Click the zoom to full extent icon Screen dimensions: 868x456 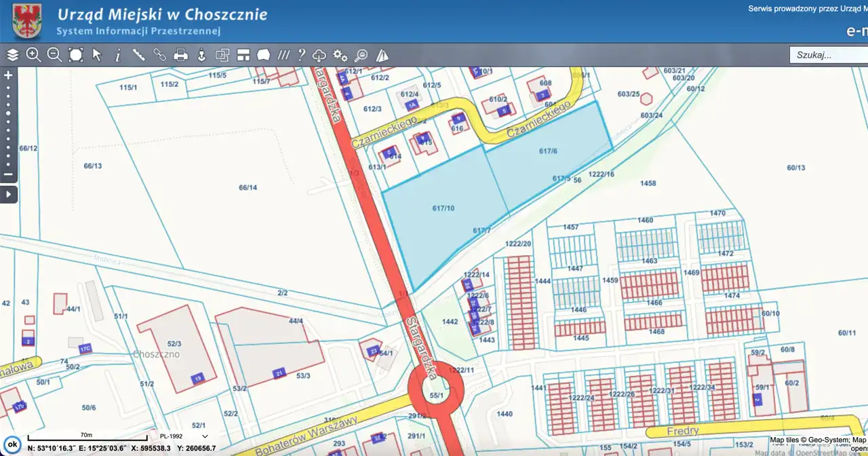[76, 55]
